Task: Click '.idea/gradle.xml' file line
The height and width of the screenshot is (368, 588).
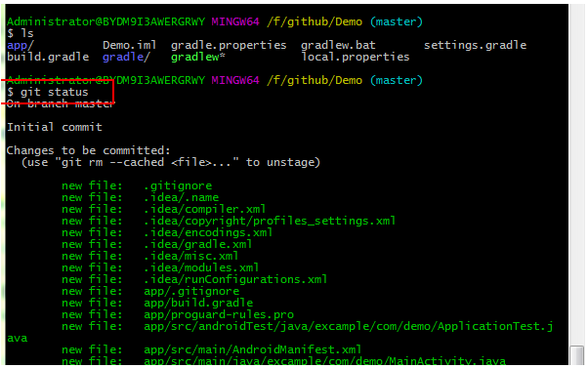Action: (157, 244)
